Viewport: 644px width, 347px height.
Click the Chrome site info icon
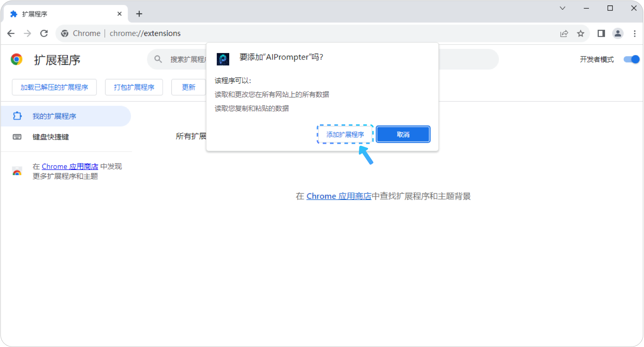65,34
